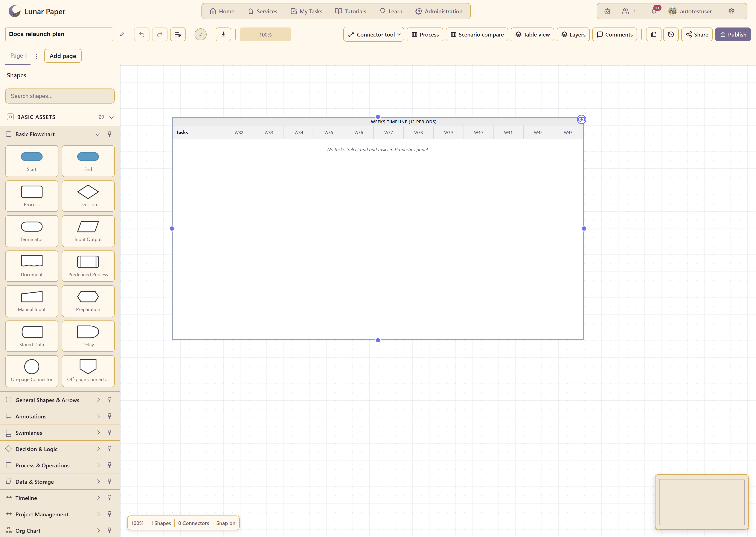756x537 pixels.
Task: Go to Administration menu item
Action: point(439,11)
